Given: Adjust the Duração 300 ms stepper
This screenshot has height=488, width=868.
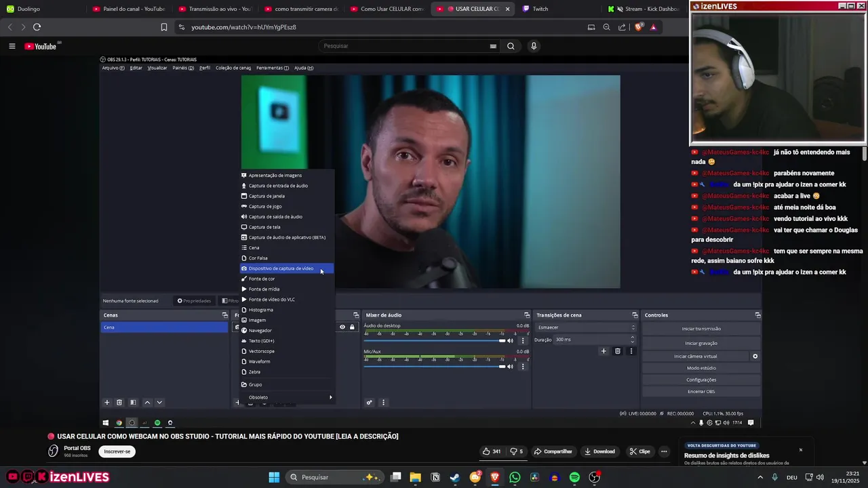Looking at the screenshot, I should (633, 340).
